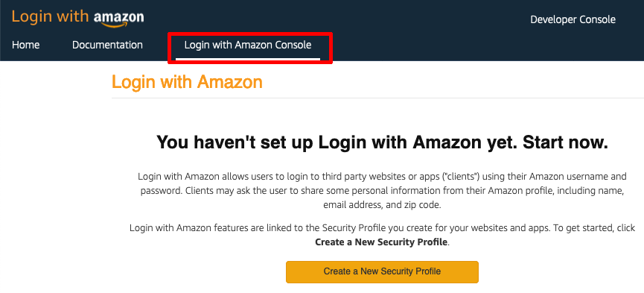Click the paragraph describing third party clients

click(382, 191)
